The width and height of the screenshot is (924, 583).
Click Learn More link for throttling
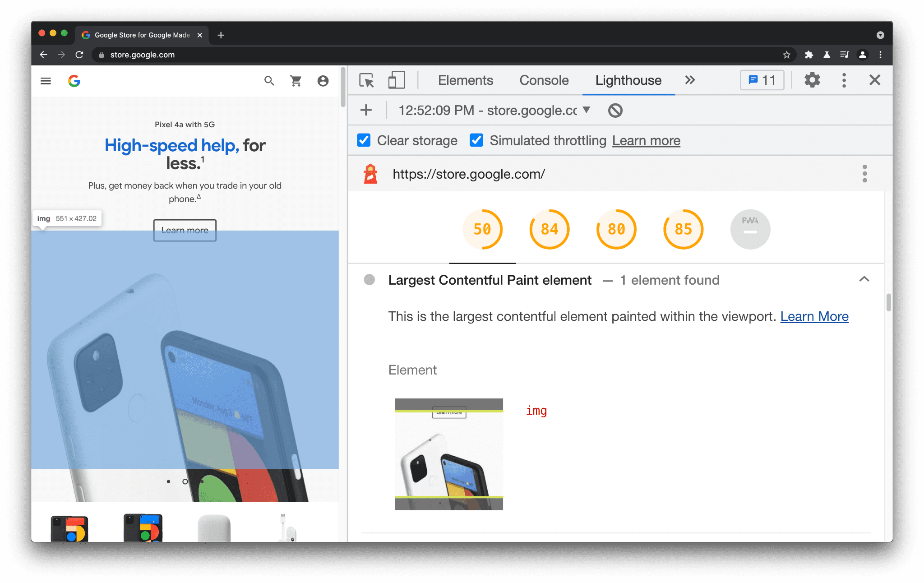click(x=647, y=140)
